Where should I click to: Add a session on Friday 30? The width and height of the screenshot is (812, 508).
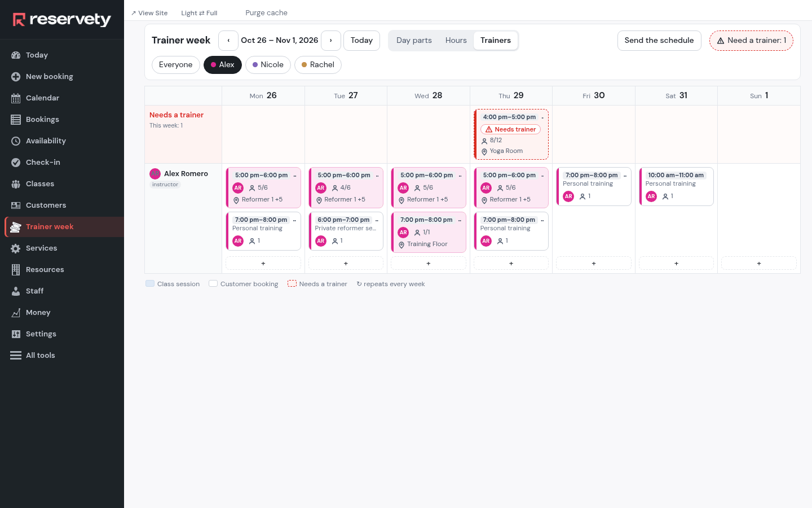click(594, 264)
